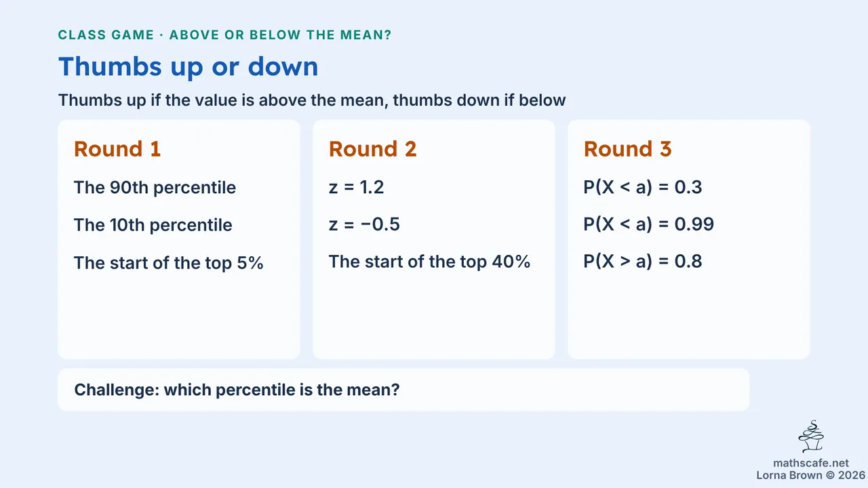
Task: Click the 'Thumbs up or down' title
Action: pos(188,66)
